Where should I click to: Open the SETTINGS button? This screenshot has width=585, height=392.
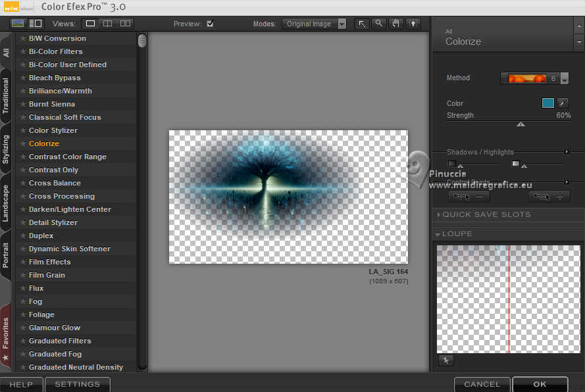click(77, 384)
